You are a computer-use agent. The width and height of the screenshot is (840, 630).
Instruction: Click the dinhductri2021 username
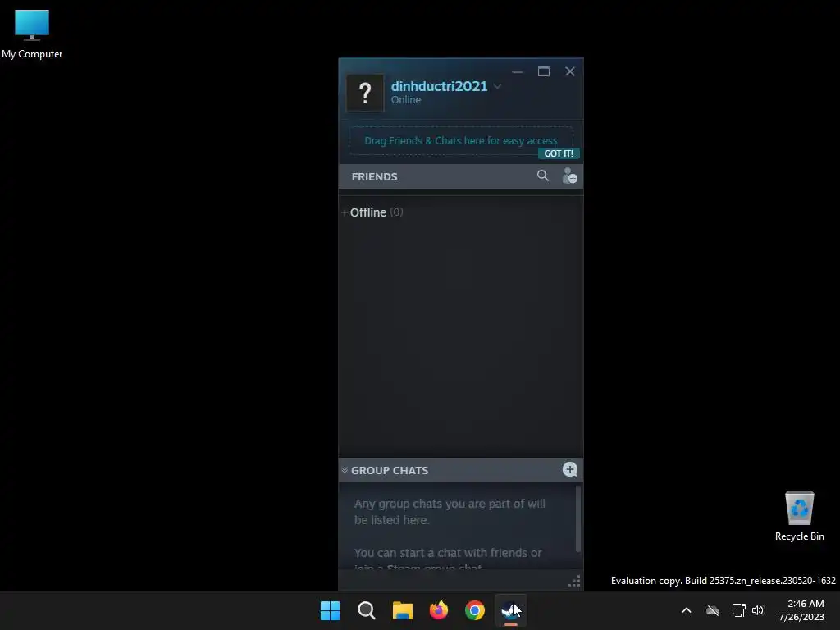click(439, 86)
